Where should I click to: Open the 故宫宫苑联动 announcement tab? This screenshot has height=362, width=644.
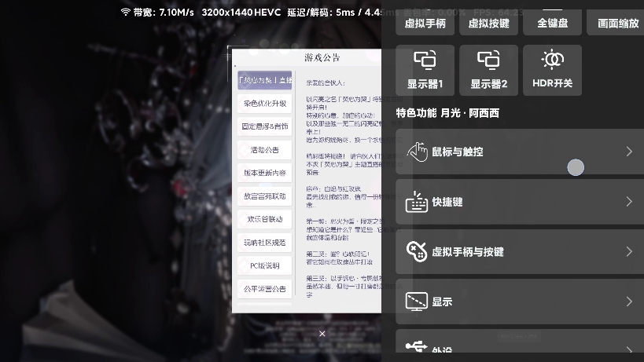[264, 196]
